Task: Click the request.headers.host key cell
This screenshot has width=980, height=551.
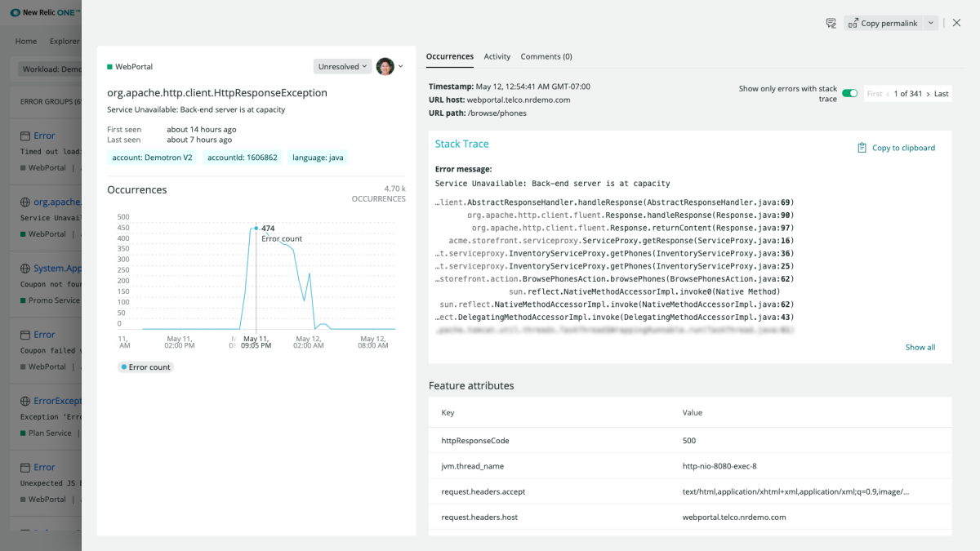Action: 479,517
